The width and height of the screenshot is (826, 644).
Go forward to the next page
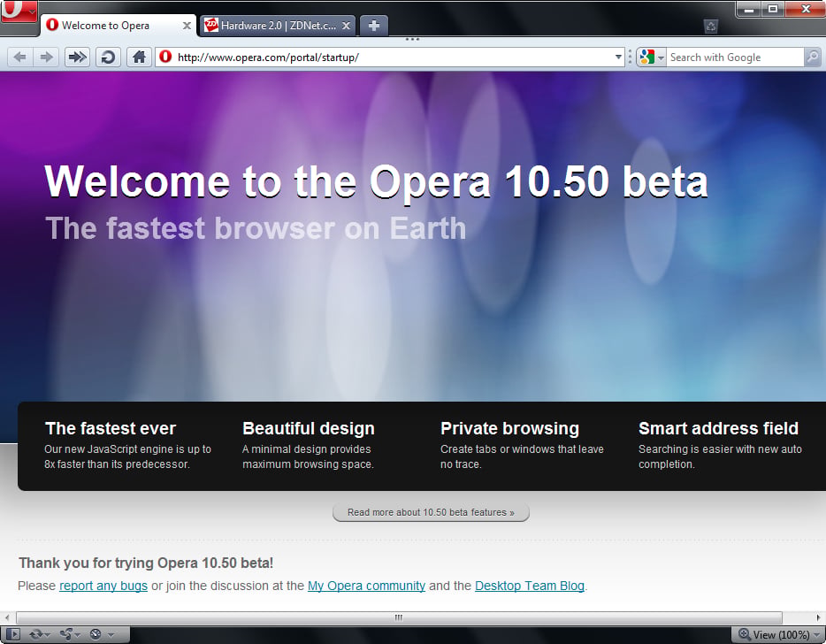click(46, 57)
